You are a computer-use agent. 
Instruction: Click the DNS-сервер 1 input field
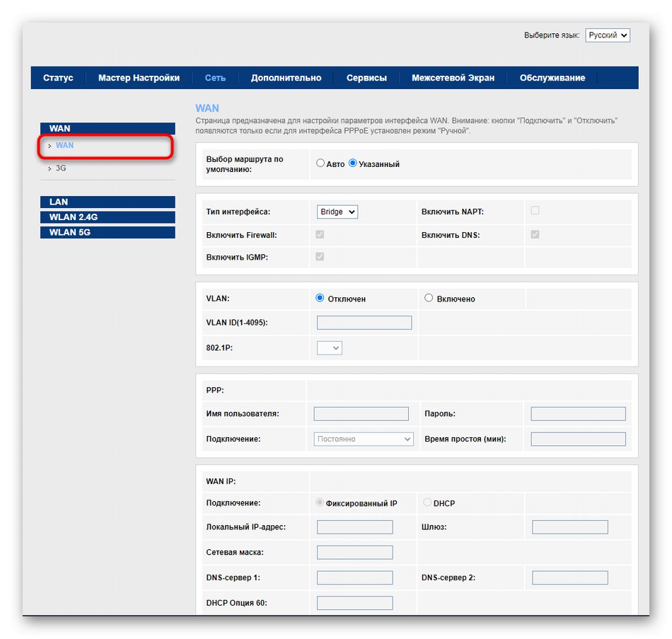pos(355,577)
